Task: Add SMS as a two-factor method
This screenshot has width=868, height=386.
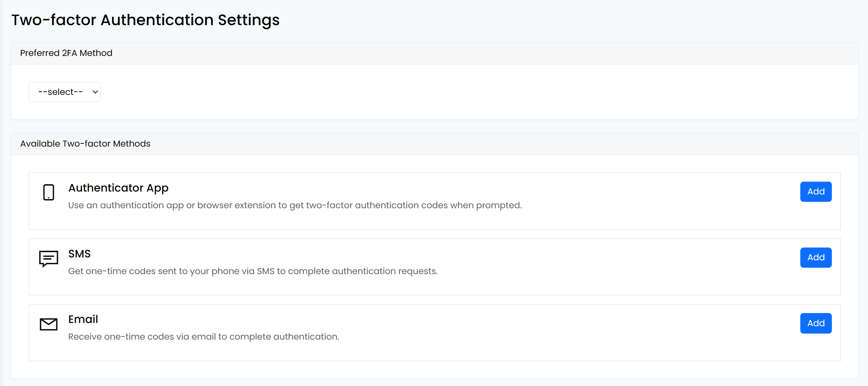Action: click(816, 257)
